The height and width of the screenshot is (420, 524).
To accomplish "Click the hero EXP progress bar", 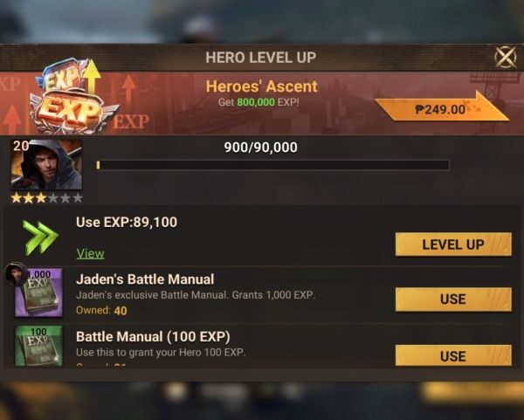I will coord(272,165).
